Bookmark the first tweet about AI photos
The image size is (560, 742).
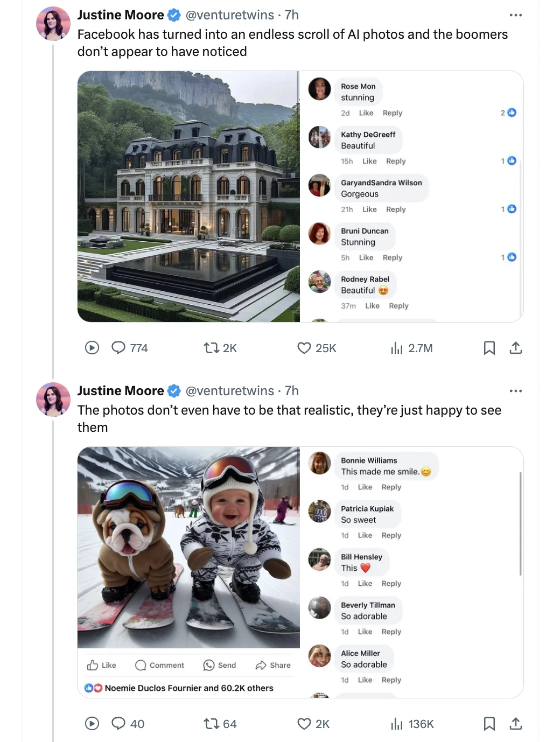(489, 348)
